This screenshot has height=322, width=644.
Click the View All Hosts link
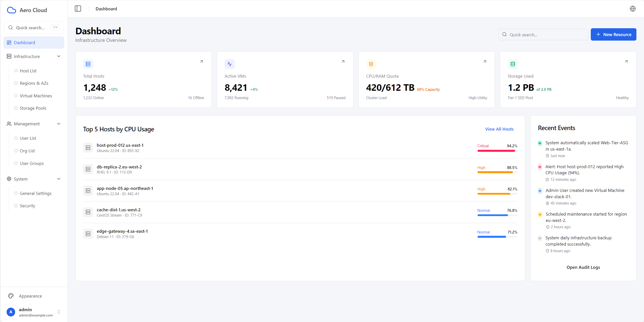[499, 129]
